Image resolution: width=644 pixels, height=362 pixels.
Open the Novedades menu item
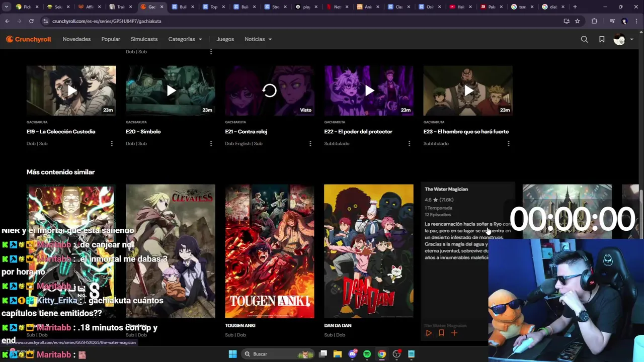[x=76, y=39]
